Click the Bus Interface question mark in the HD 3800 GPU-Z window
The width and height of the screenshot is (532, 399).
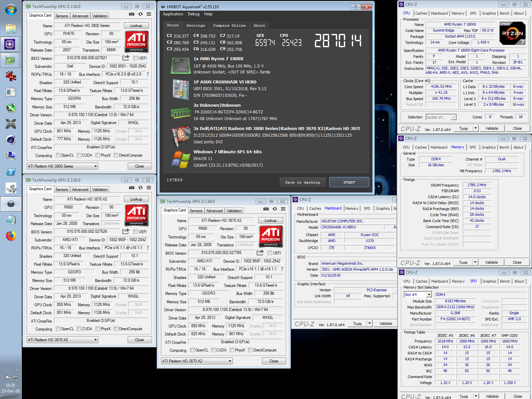[x=148, y=74]
